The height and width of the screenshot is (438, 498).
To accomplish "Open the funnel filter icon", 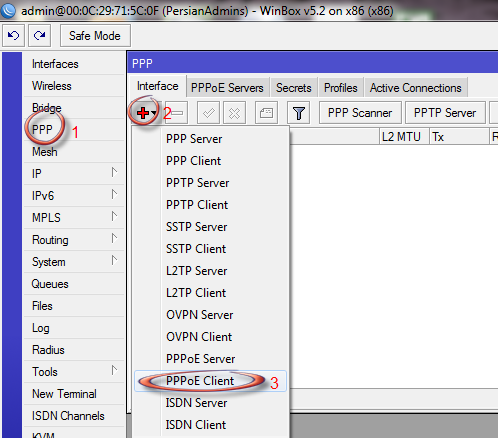I will tap(298, 113).
